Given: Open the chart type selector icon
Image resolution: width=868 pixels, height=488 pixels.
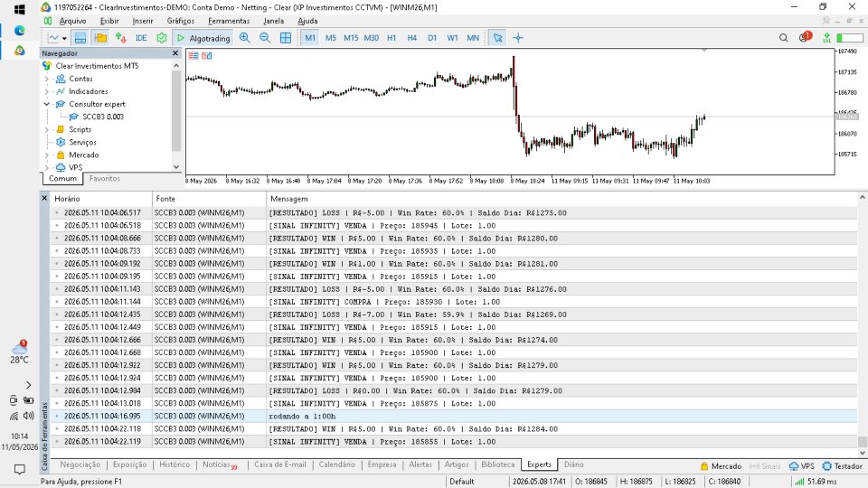Looking at the screenshot, I should tap(56, 38).
